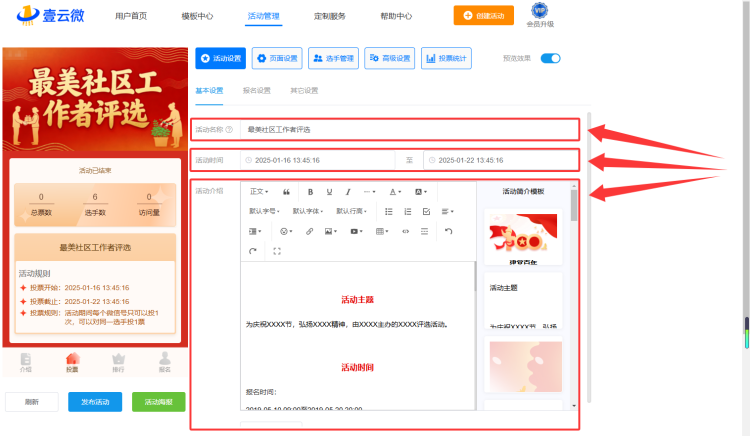Open the 默认字号 font size dropdown
Screen dimensions: 750x436
tap(264, 211)
